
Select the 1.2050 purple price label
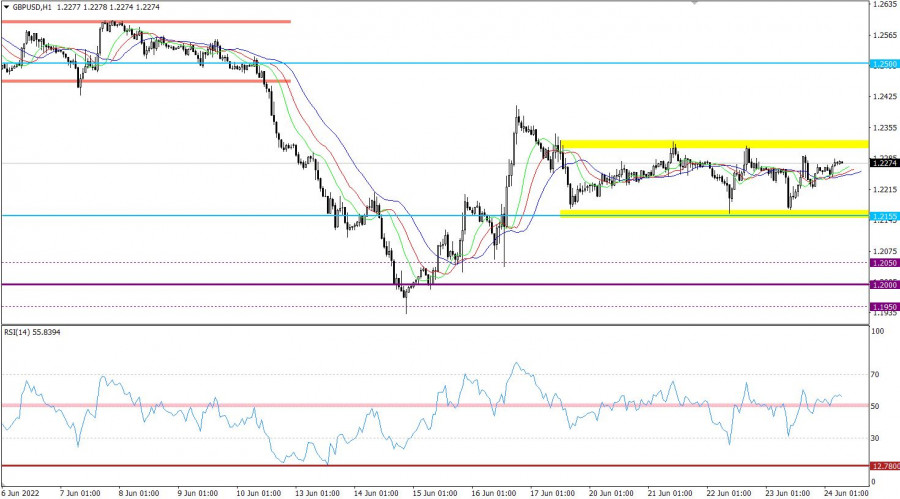pos(884,263)
